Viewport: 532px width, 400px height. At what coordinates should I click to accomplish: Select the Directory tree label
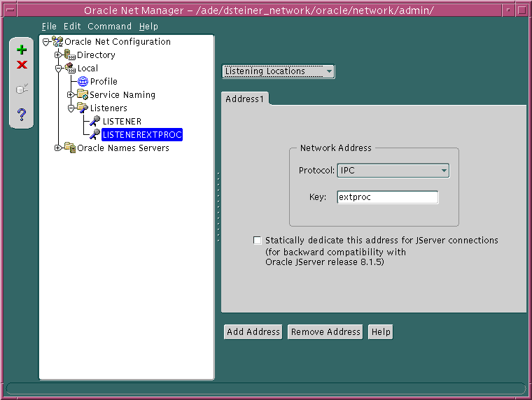pos(96,55)
